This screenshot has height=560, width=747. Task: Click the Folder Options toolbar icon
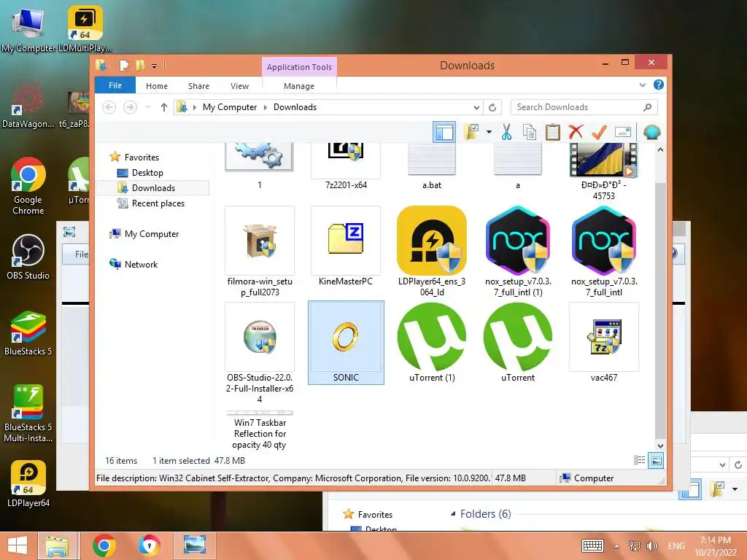472,132
